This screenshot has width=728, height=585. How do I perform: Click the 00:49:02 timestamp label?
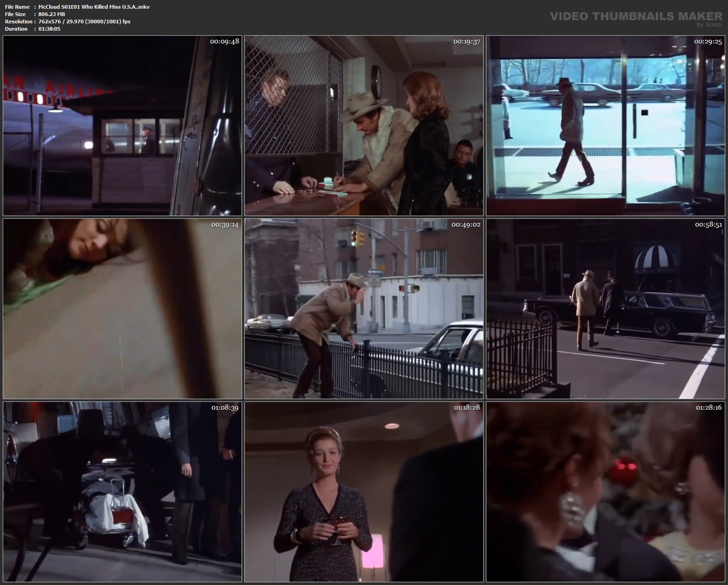[466, 225]
